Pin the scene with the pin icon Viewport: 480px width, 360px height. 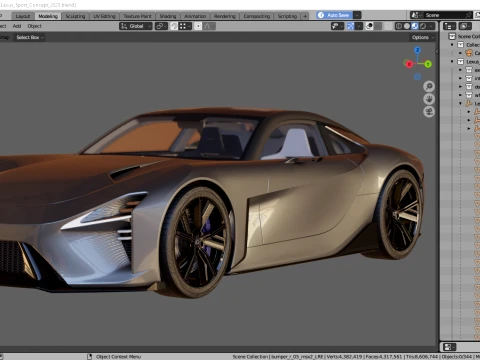(469, 15)
